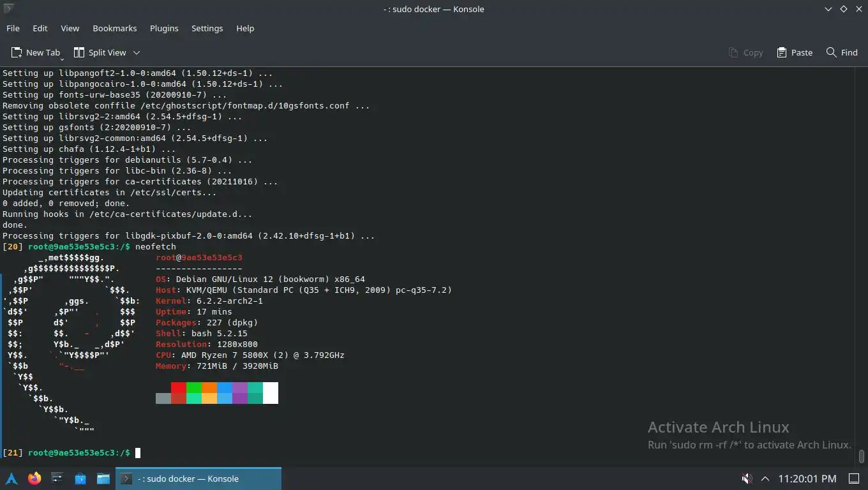868x490 pixels.
Task: Click the Host 'KVM/QEMU' line
Action: 304,290
